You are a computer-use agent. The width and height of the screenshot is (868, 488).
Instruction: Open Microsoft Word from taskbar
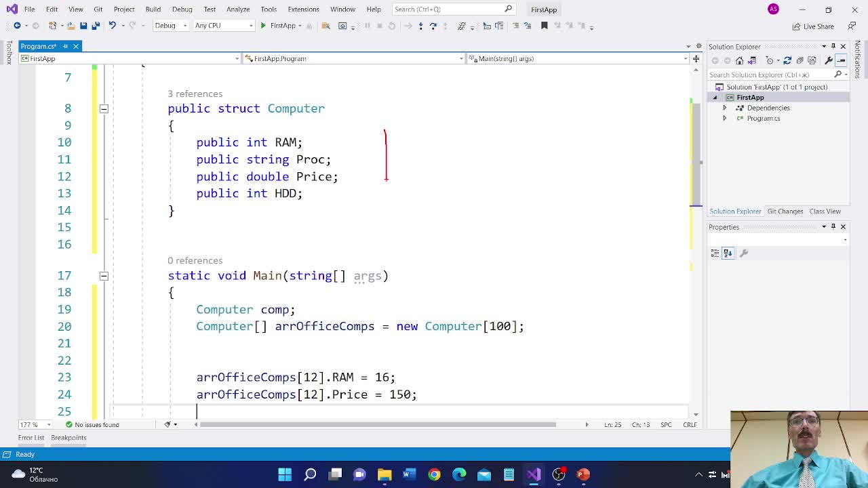(409, 474)
